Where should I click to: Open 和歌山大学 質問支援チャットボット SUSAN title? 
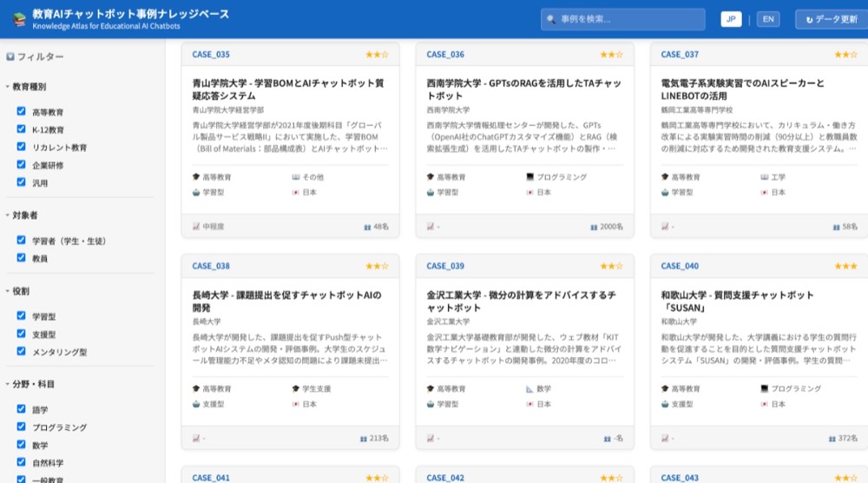point(737,301)
